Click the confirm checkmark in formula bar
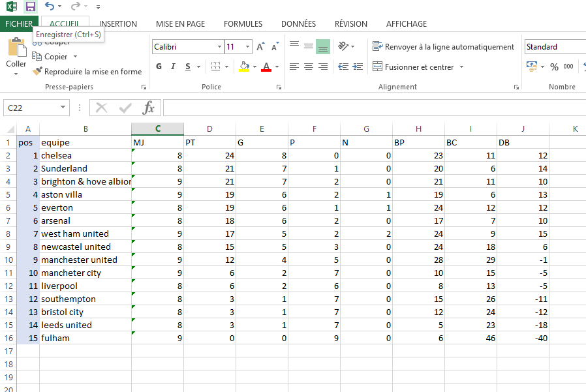This screenshot has width=586, height=392. [x=125, y=108]
